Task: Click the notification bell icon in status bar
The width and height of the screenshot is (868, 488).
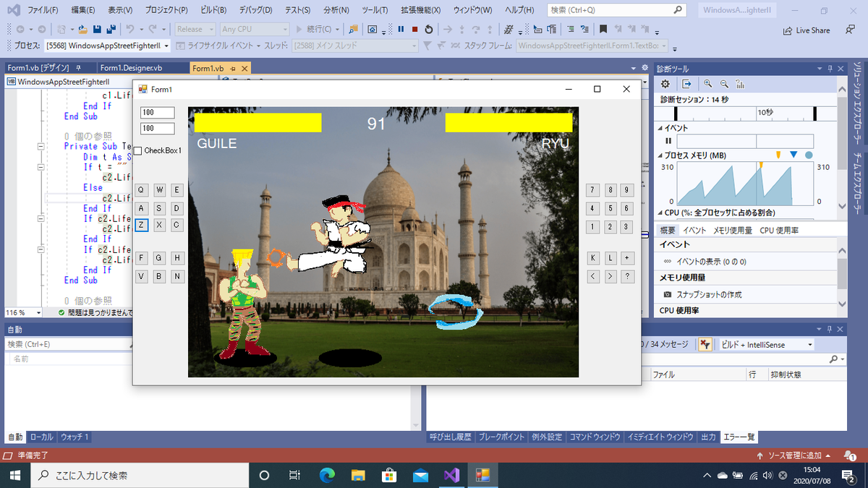Action: [x=848, y=456]
